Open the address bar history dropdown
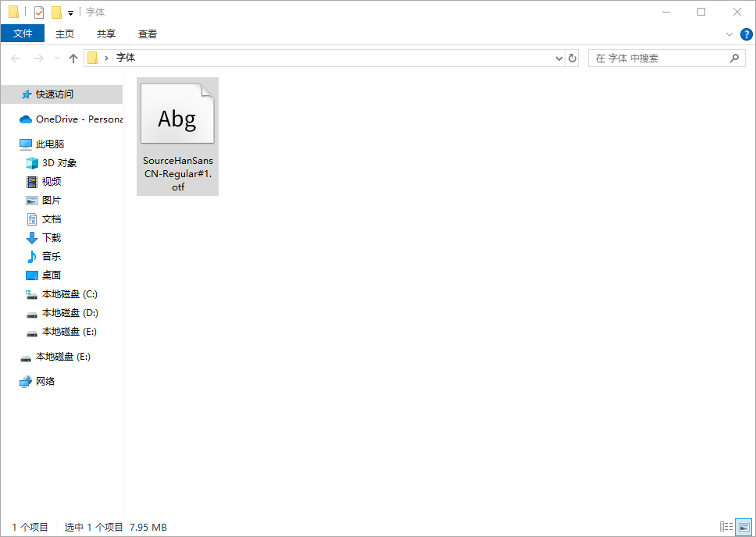 [x=558, y=59]
